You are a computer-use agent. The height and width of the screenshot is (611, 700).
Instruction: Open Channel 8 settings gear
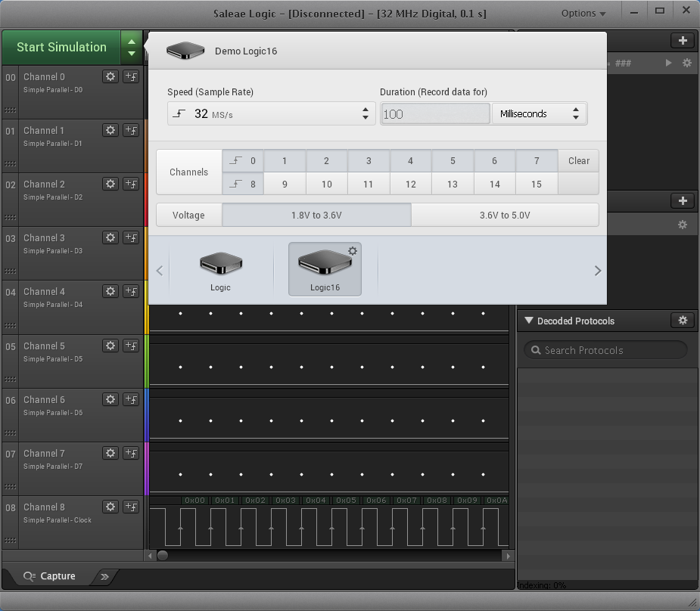click(x=110, y=507)
